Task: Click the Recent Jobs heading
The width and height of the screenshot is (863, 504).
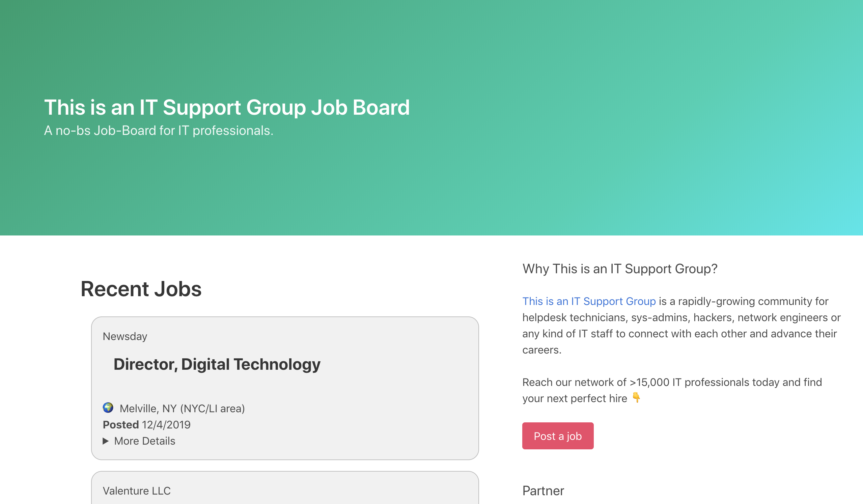Action: [141, 289]
